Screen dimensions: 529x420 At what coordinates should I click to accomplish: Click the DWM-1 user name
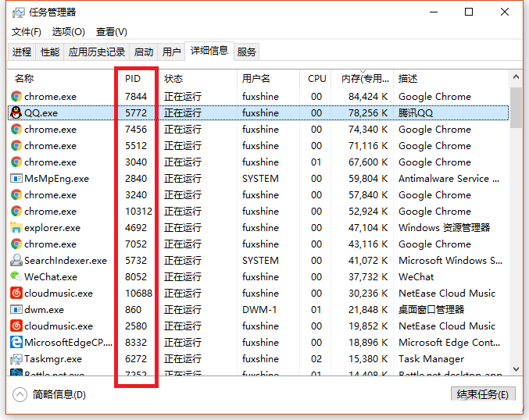point(259,310)
